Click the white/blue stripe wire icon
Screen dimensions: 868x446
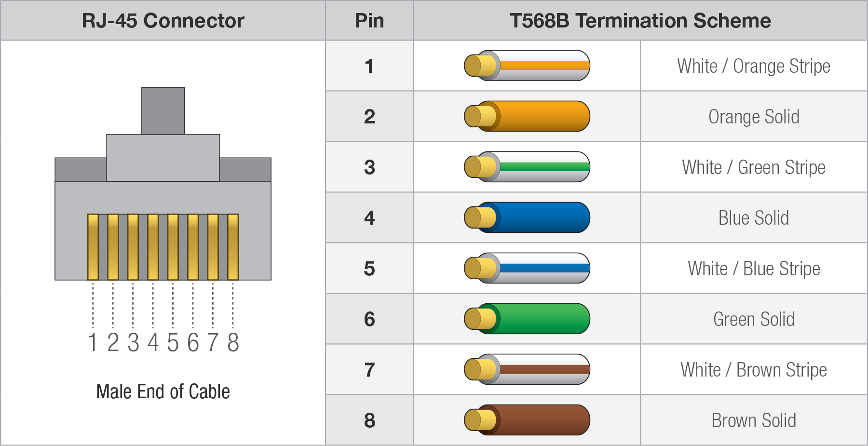point(527,268)
